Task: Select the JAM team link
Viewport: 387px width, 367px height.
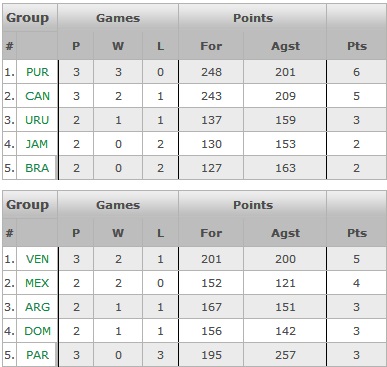Action: (x=37, y=144)
